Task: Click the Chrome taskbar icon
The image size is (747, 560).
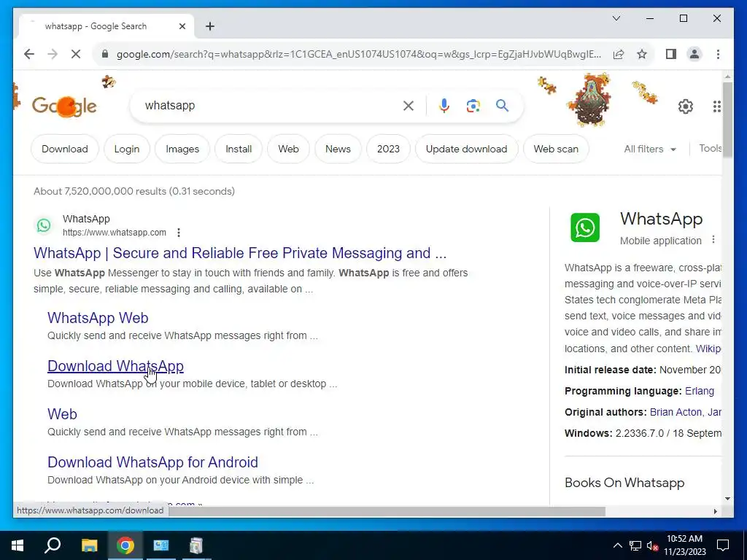Action: pos(125,545)
